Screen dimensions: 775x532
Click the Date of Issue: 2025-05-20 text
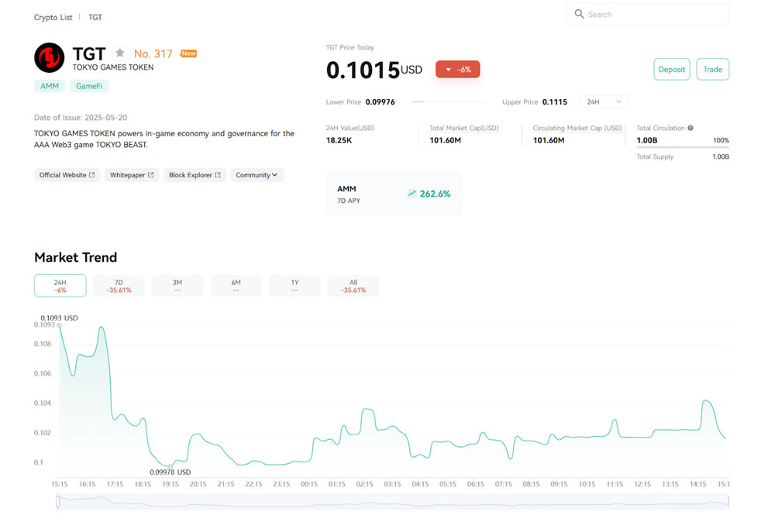(81, 118)
